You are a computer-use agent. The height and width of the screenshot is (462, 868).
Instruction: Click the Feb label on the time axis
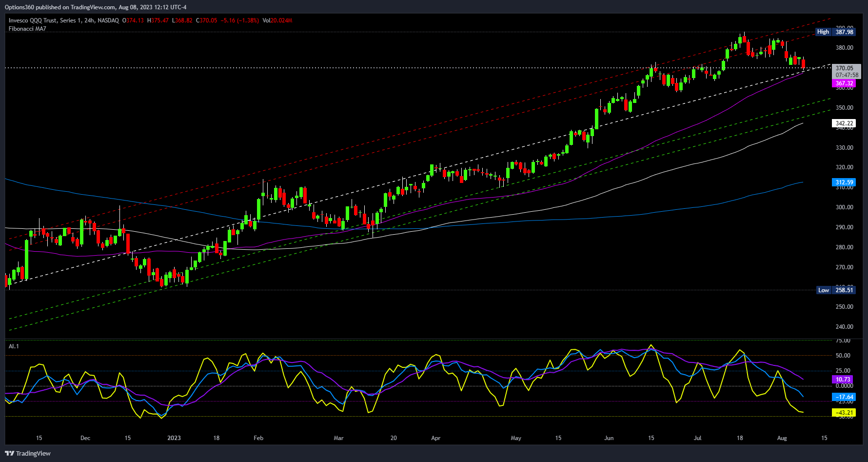[x=258, y=438]
